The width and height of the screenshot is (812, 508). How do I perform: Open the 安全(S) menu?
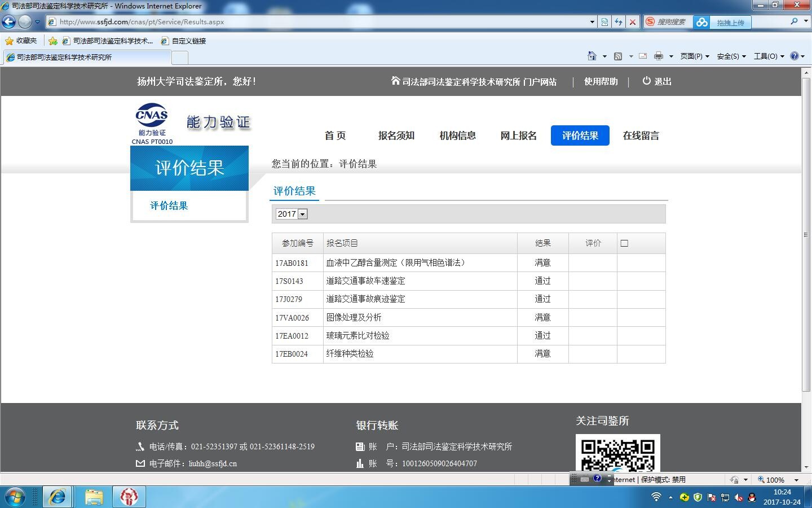click(x=731, y=56)
